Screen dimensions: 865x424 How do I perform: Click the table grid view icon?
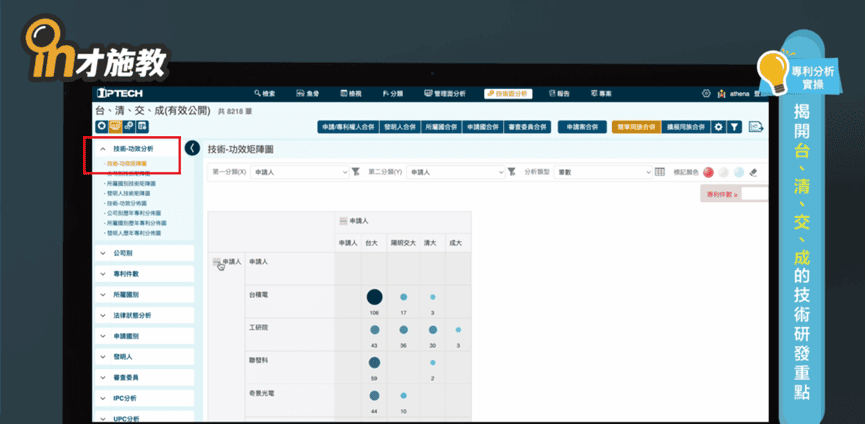(x=659, y=172)
